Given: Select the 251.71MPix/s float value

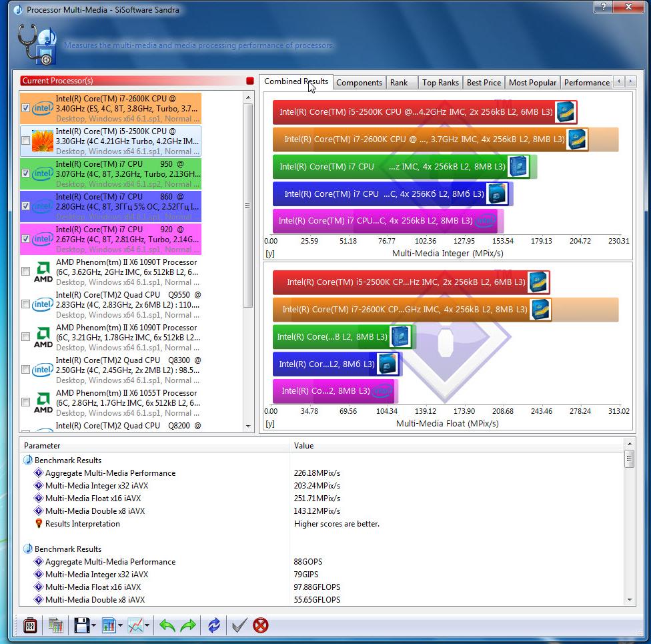Looking at the screenshot, I should (x=317, y=498).
